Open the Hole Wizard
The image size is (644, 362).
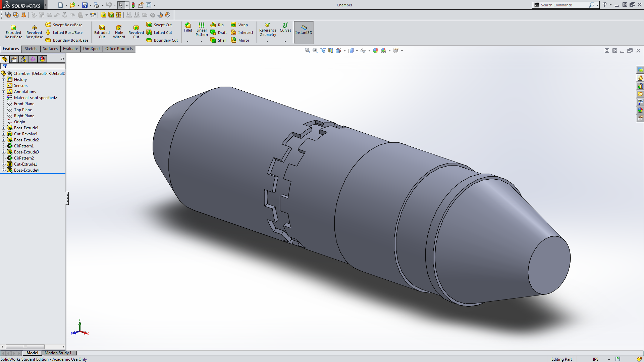click(119, 32)
